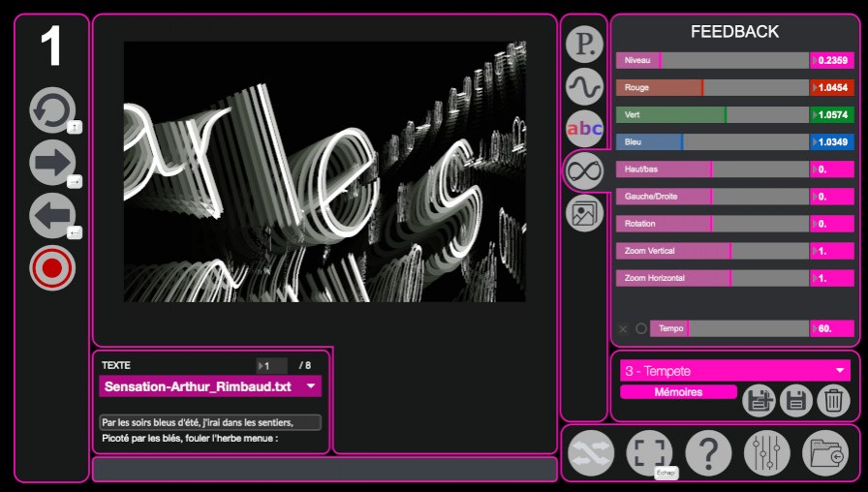Adjust the Zoom Horizontal slider
Viewport: 868px width, 492px height.
coord(712,278)
